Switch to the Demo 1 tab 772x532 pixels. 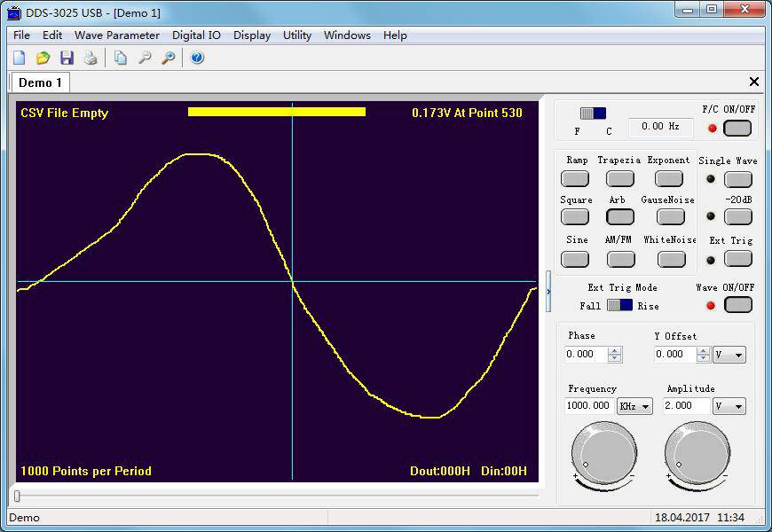point(39,82)
